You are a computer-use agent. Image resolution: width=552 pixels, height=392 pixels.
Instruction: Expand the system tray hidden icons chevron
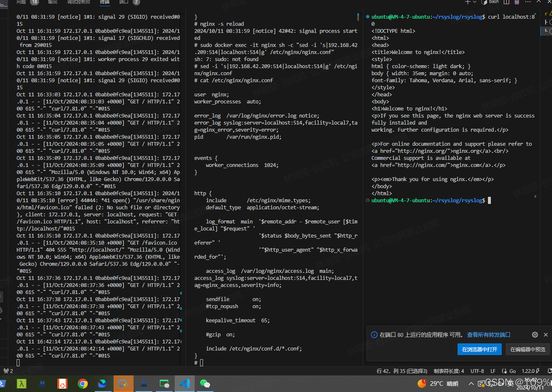tap(471, 383)
